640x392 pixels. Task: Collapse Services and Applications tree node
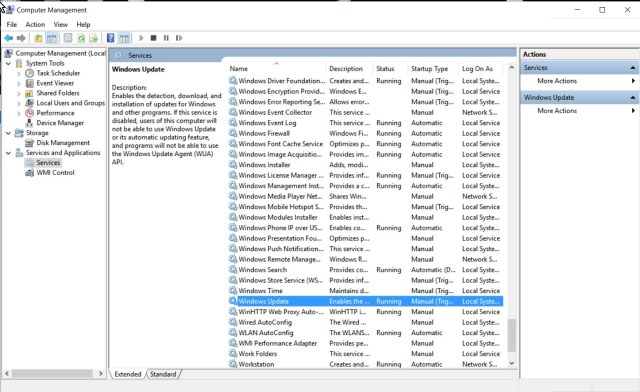pyautogui.click(x=8, y=153)
